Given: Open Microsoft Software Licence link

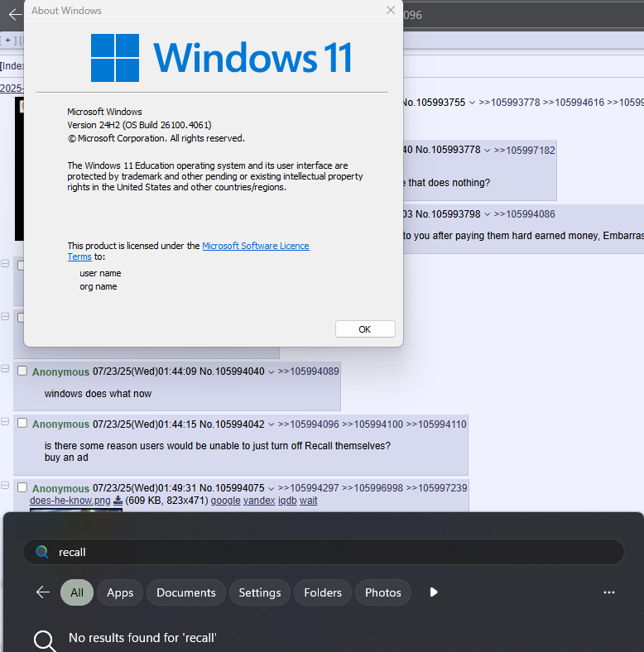Looking at the screenshot, I should 256,246.
